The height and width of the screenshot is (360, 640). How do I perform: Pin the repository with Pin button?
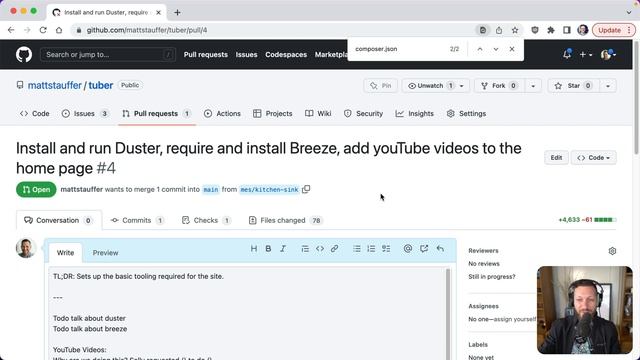380,86
